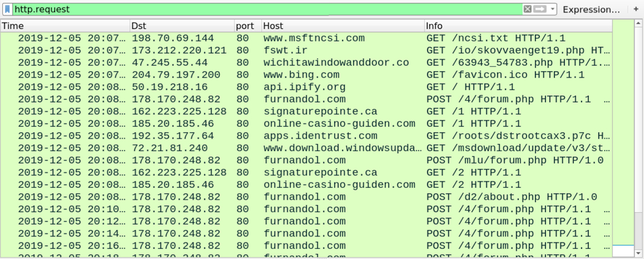Viewport: 644px width, 259px height.
Task: Select destination 198.70.69.144
Action: [x=173, y=39]
